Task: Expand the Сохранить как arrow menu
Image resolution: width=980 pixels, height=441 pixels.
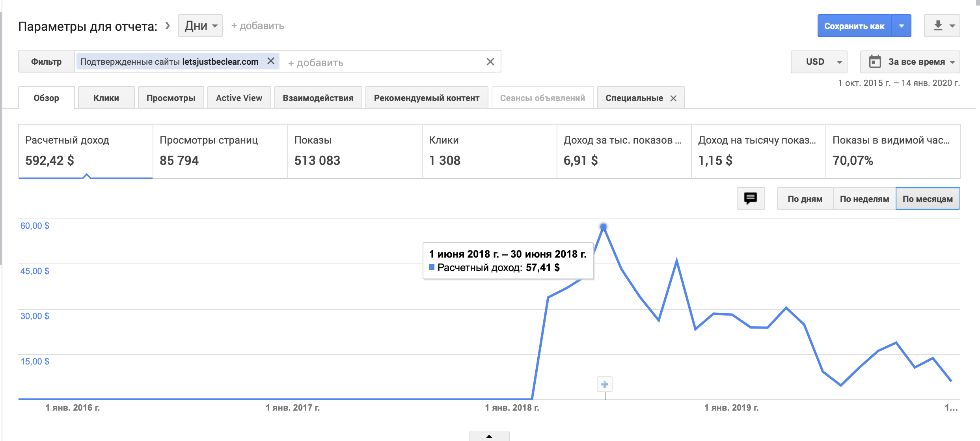Action: [x=902, y=26]
